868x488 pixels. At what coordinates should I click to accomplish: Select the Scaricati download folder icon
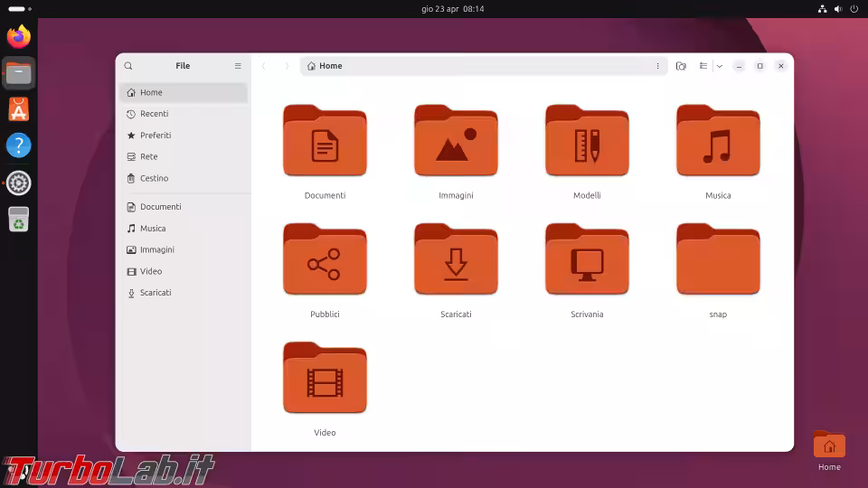tap(456, 260)
